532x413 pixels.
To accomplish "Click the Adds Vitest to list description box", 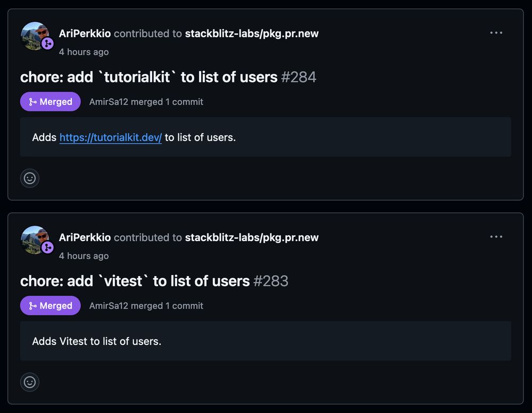I will pyautogui.click(x=265, y=341).
